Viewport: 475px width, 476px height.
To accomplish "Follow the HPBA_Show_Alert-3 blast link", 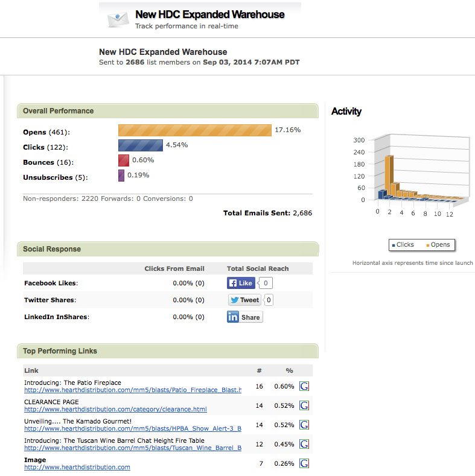I will click(132, 429).
